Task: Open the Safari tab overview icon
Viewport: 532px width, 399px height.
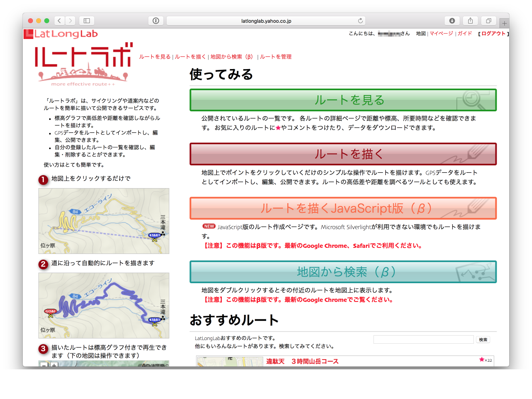Action: pyautogui.click(x=489, y=21)
